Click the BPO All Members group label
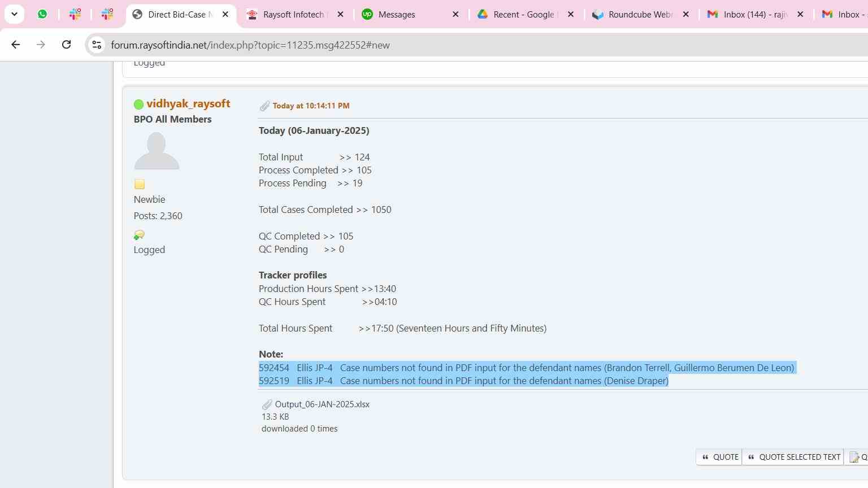The width and height of the screenshot is (868, 488). click(x=172, y=119)
